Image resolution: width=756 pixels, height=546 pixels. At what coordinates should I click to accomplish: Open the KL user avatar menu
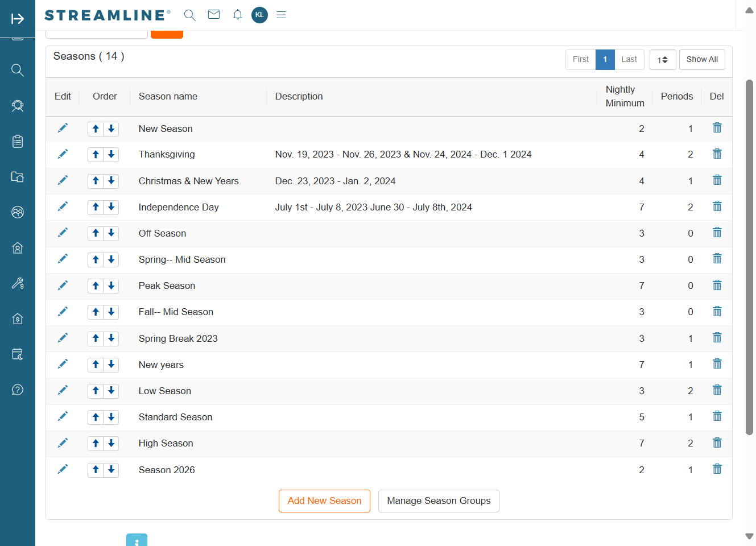(259, 15)
